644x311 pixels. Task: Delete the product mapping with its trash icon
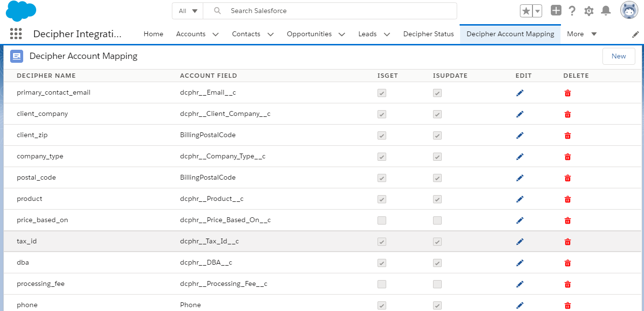point(567,199)
